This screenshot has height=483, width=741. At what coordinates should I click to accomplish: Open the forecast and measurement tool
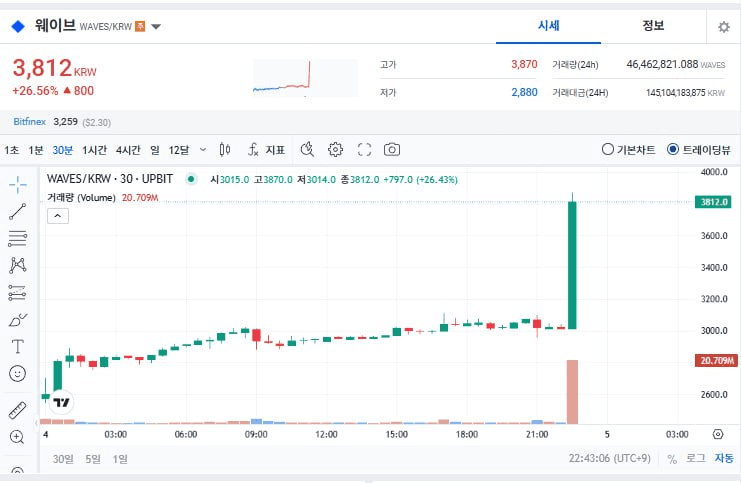(17, 293)
